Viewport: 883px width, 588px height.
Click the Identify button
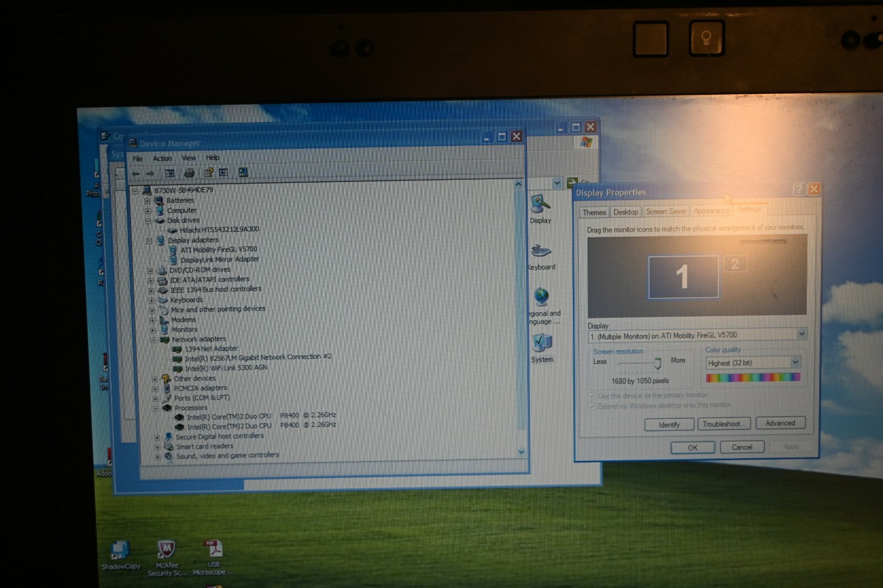(669, 424)
